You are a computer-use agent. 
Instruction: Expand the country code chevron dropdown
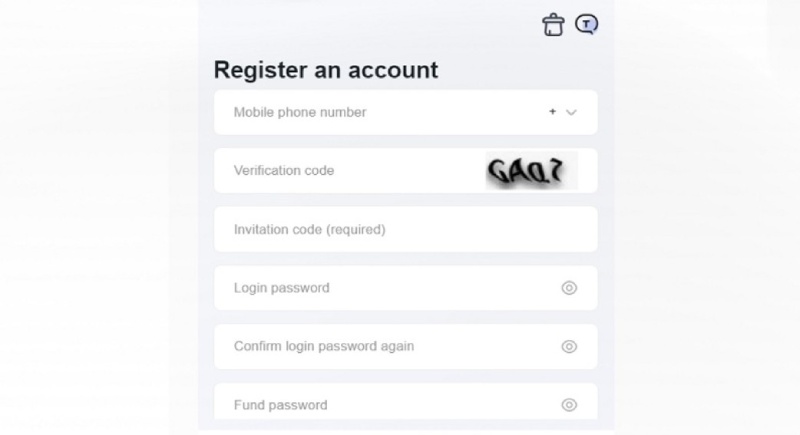click(572, 113)
